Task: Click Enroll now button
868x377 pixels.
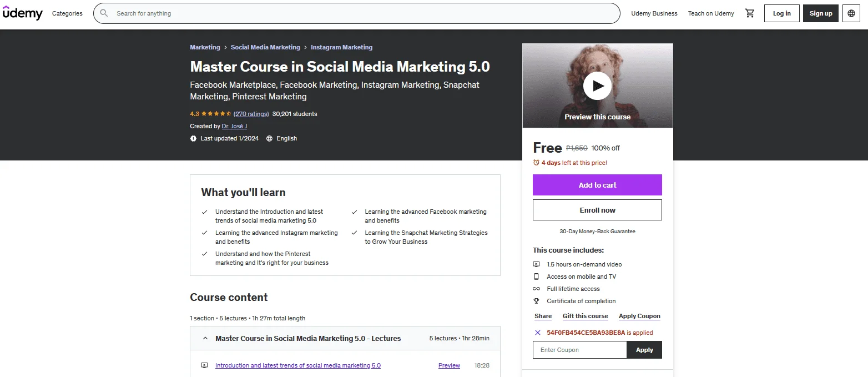Action: (597, 210)
